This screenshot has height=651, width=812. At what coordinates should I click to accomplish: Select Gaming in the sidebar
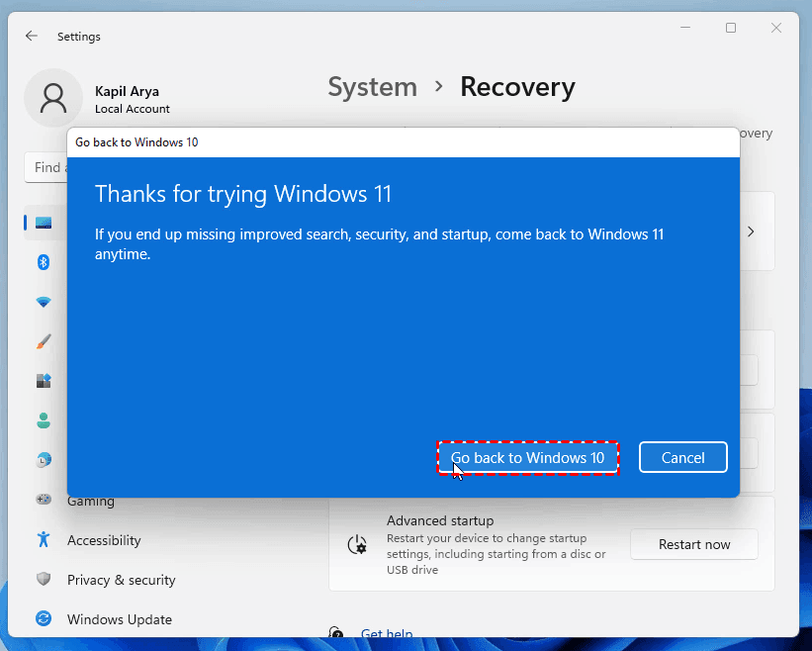(x=91, y=502)
